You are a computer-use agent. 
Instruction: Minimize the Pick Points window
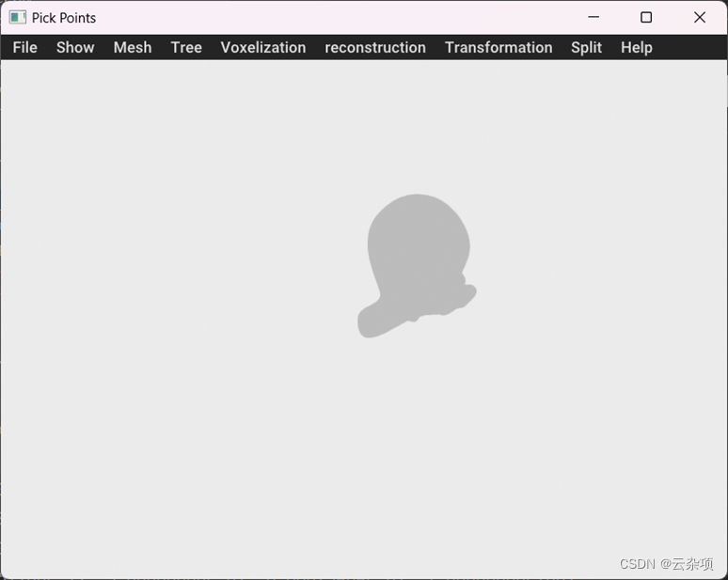pos(593,17)
